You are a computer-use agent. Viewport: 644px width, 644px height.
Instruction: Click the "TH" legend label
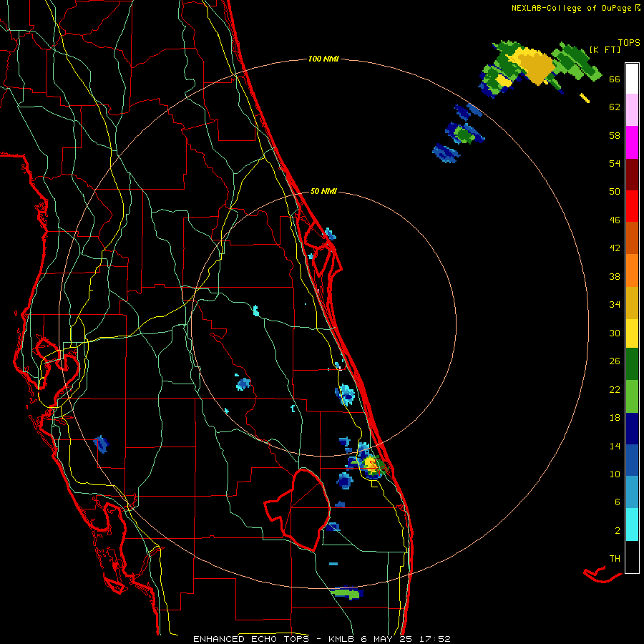click(x=615, y=559)
